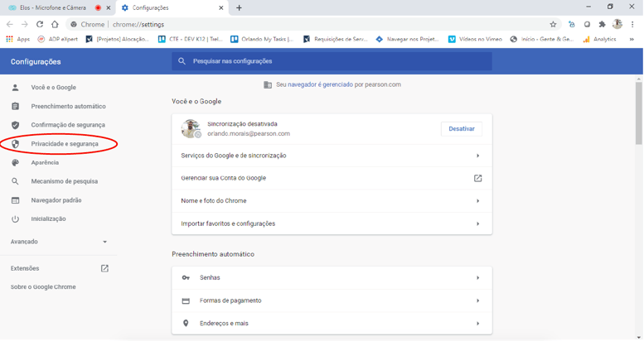Screen dimensions: 644x341
Task: Expand the Avançado section arrow
Action: tap(104, 242)
